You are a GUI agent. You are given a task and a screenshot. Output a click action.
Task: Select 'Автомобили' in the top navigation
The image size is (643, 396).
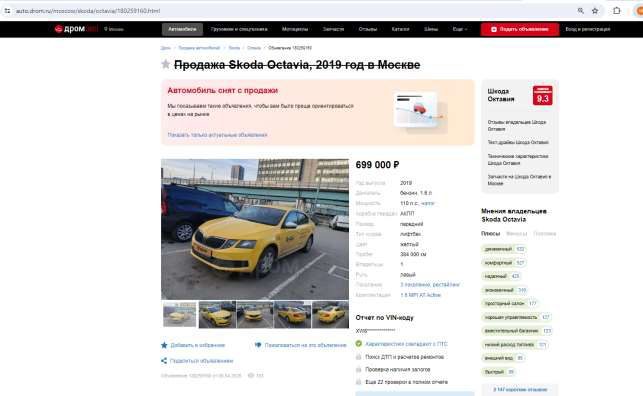pos(182,29)
